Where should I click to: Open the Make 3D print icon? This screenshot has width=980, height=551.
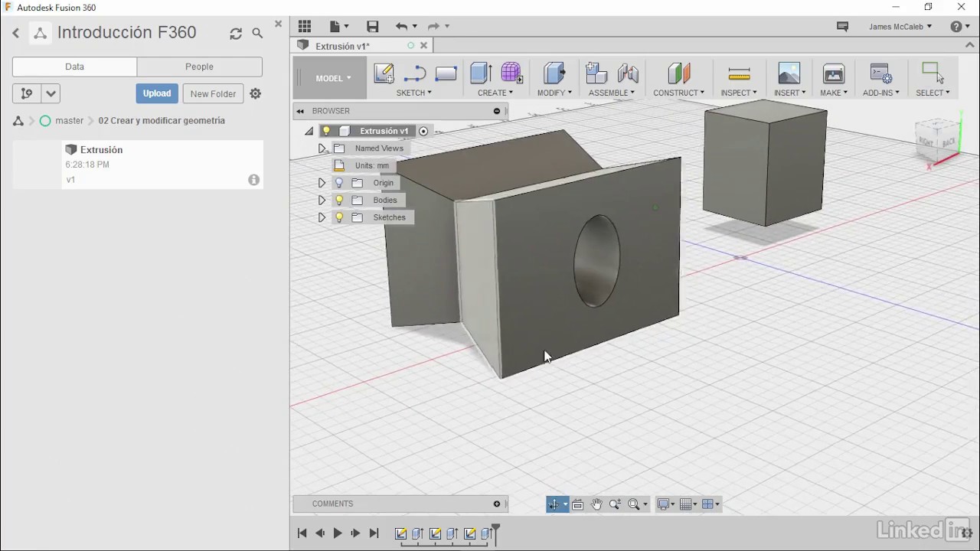[834, 73]
